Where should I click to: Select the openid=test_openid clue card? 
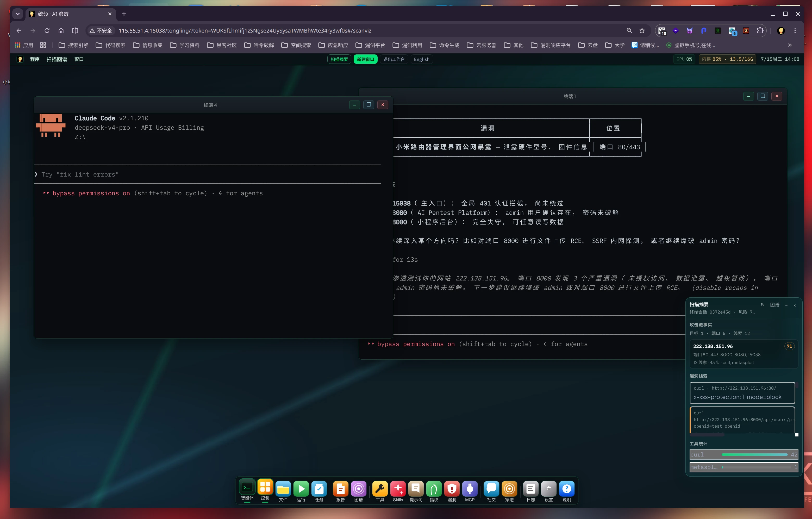coord(742,420)
